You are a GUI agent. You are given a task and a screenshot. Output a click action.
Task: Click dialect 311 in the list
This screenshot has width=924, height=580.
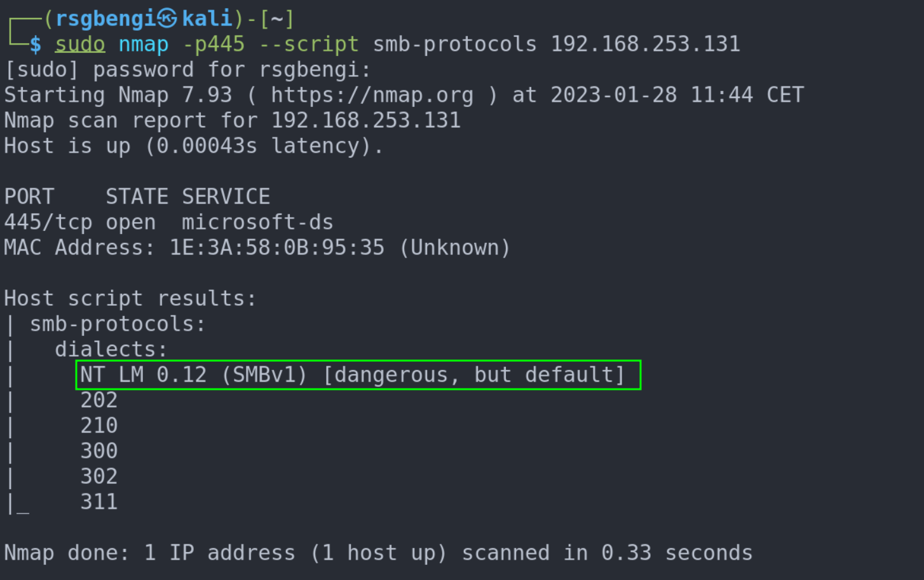coord(99,502)
